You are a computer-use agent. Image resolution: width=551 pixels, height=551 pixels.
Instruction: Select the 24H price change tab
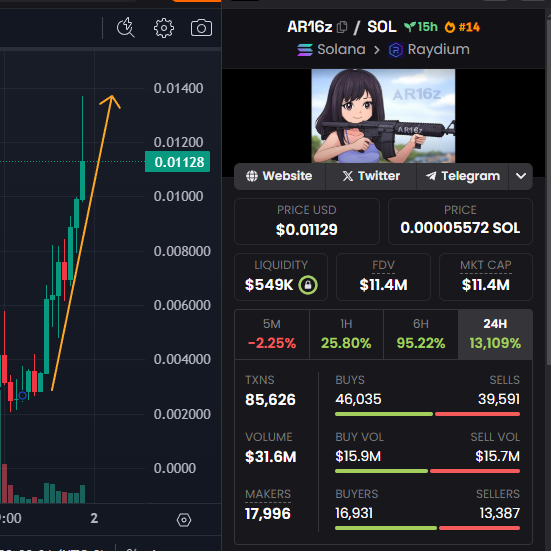tap(495, 334)
